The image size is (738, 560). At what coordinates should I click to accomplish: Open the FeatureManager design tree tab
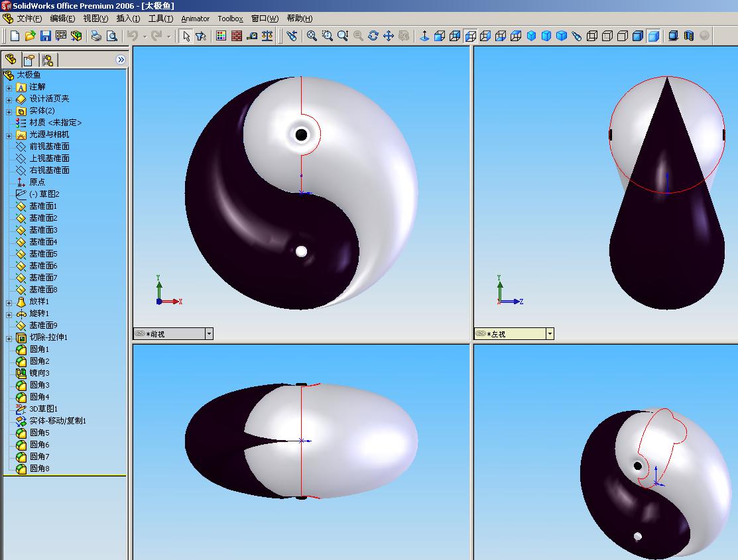pyautogui.click(x=11, y=60)
